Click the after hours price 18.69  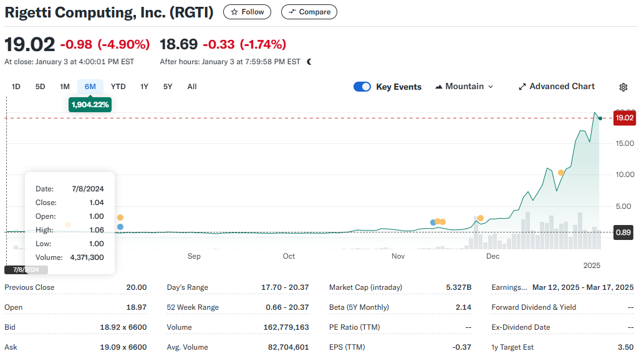[x=179, y=44]
